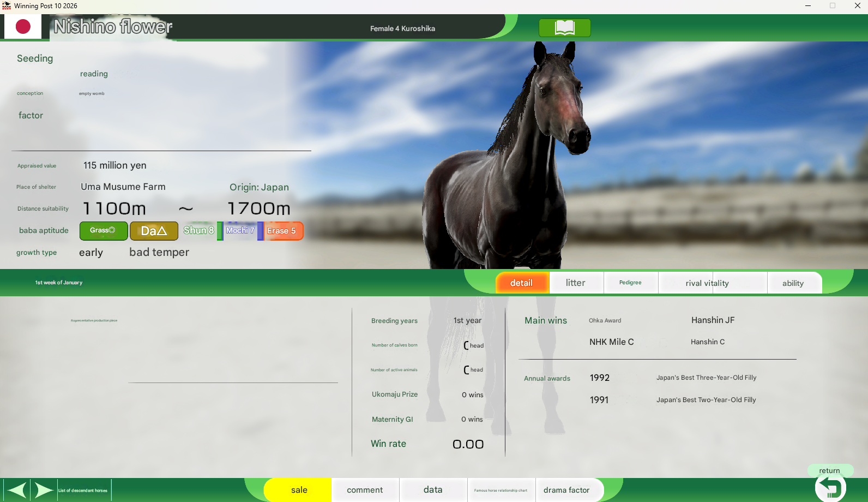Click the Ohka Award main win
The height and width of the screenshot is (502, 868).
pos(605,320)
